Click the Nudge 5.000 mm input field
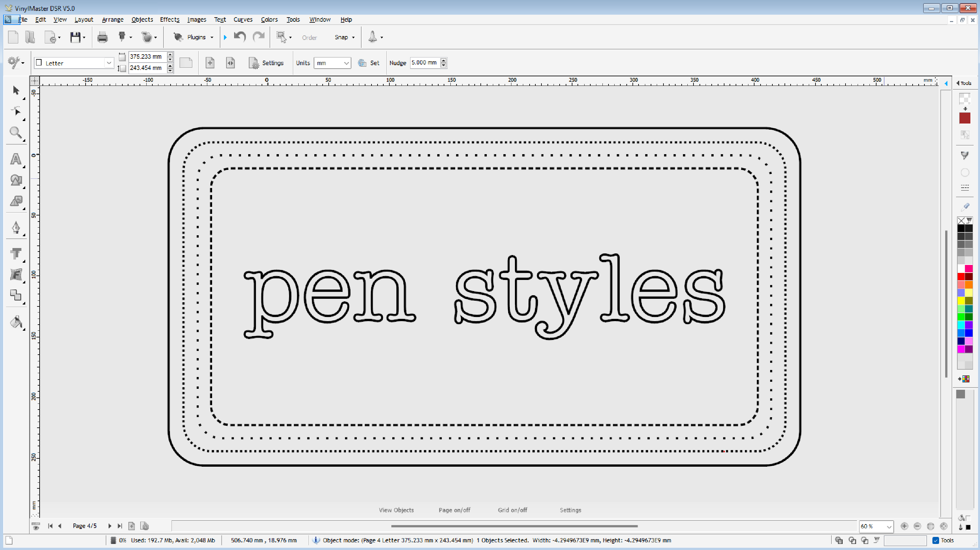The image size is (980, 550). [x=425, y=63]
